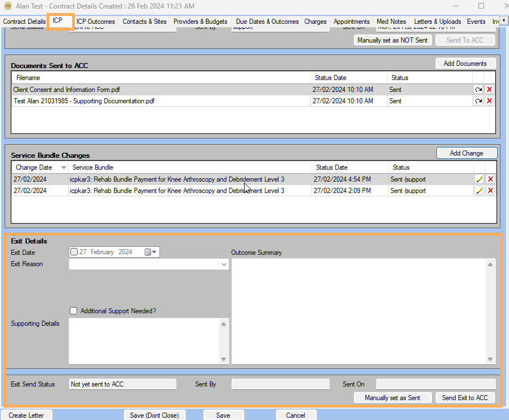Open the Exit Reason dropdown

coord(224,263)
